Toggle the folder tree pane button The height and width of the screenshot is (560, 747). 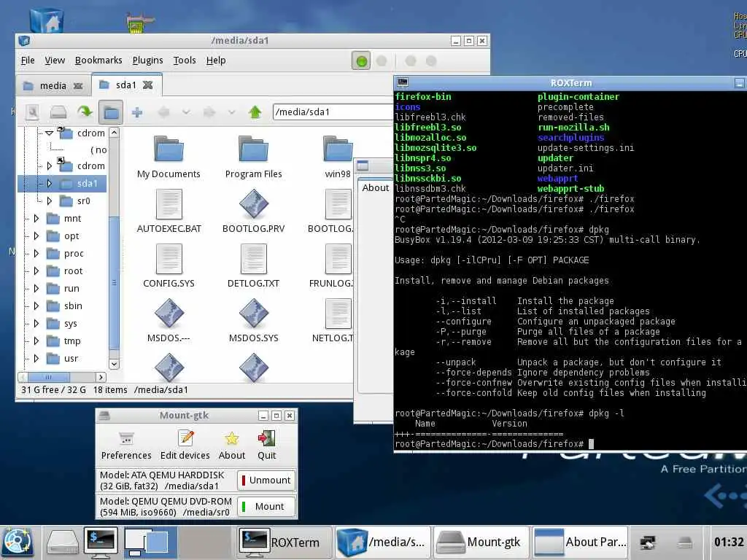click(x=111, y=112)
